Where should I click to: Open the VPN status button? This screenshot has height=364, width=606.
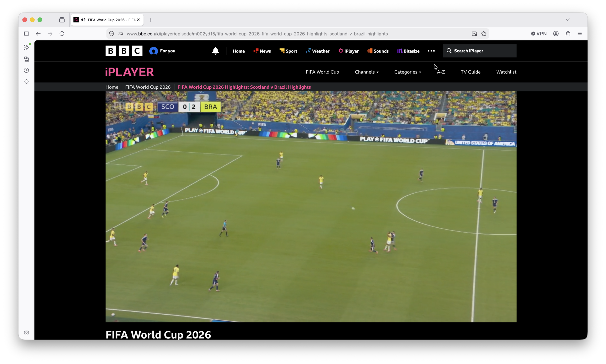539,34
